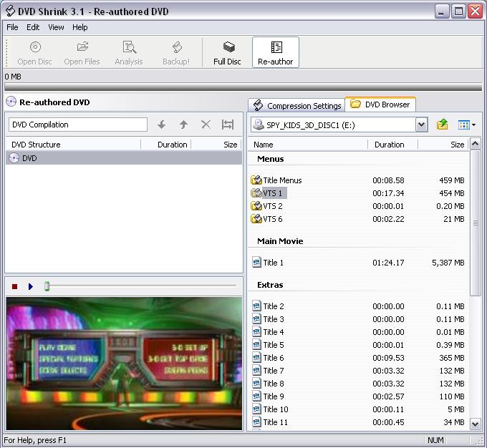Switch to DVD Browser tab

pos(380,104)
